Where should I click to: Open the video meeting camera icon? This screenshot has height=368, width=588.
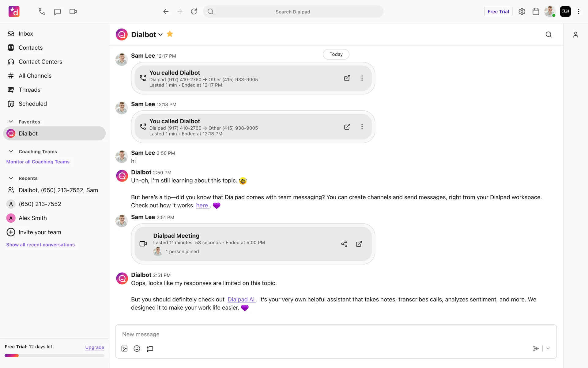(x=73, y=12)
